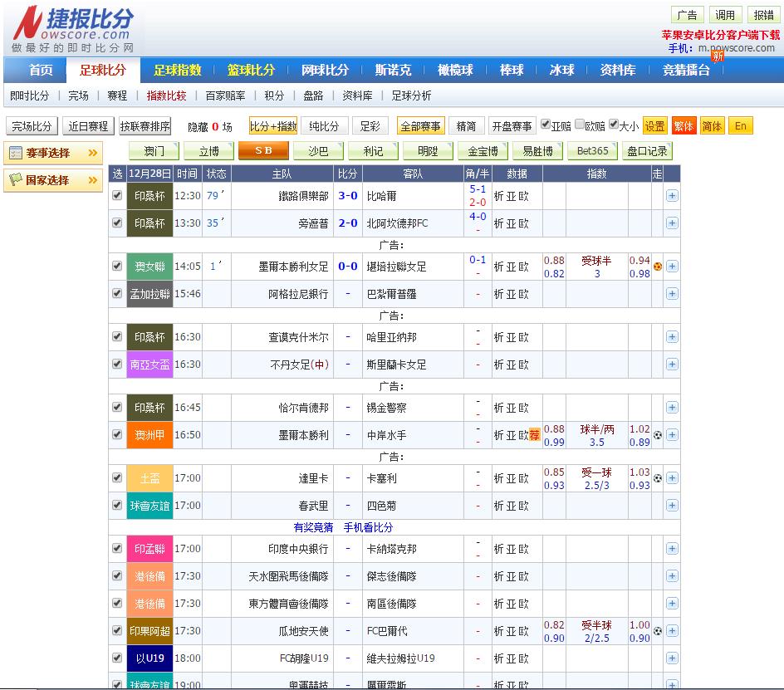Click the 澳洲甲 orange league label
This screenshot has height=690, width=784.
[149, 435]
